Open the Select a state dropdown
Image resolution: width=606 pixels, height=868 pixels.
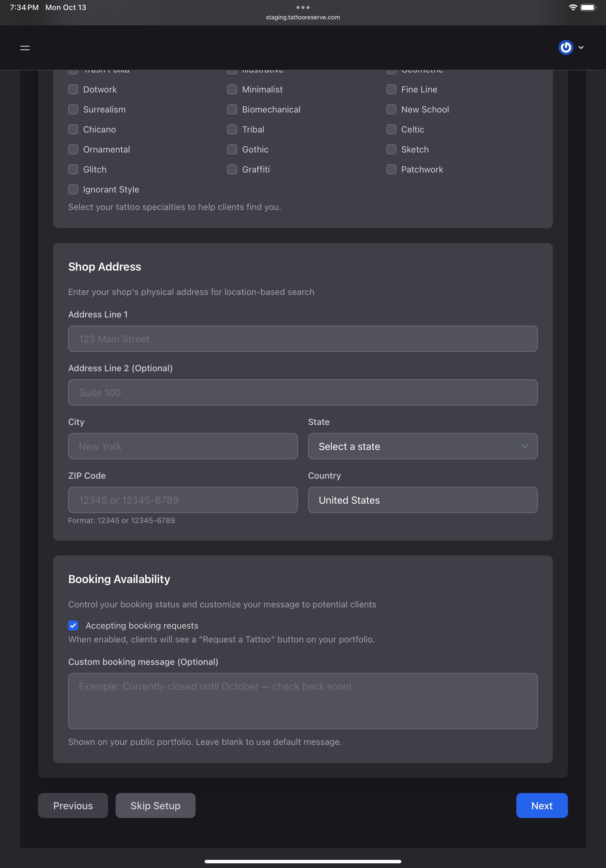(x=423, y=446)
